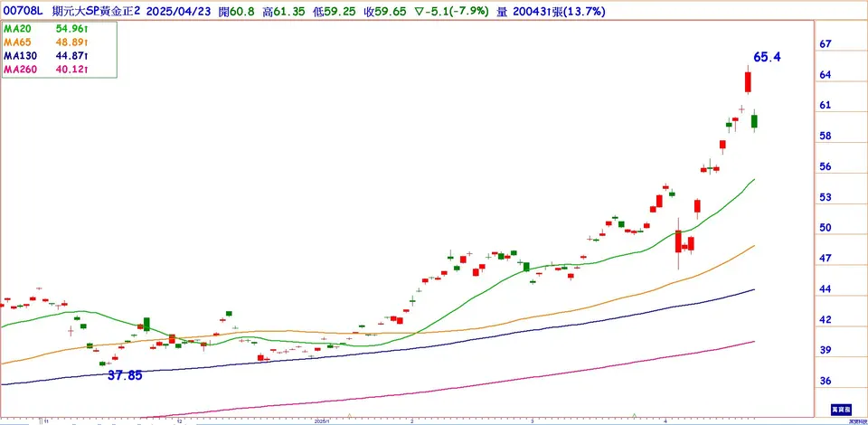The height and width of the screenshot is (425, 868).
Task: Click the date 2025/04/23 in header
Action: [x=178, y=12]
